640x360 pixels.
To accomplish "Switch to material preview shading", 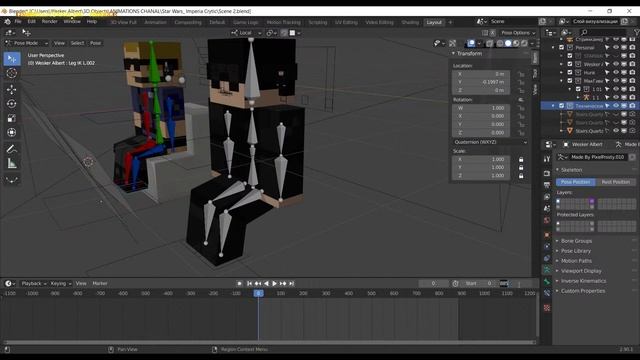I will (516, 43).
